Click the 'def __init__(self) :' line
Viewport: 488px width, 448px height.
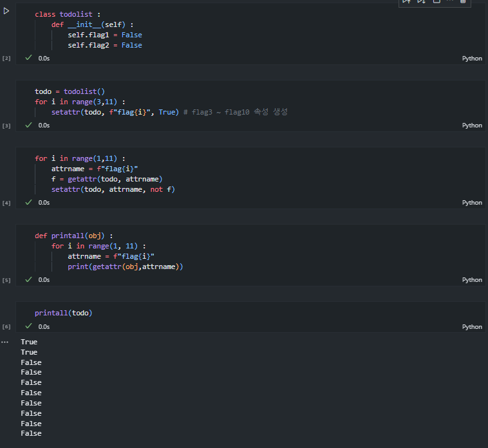[93, 24]
